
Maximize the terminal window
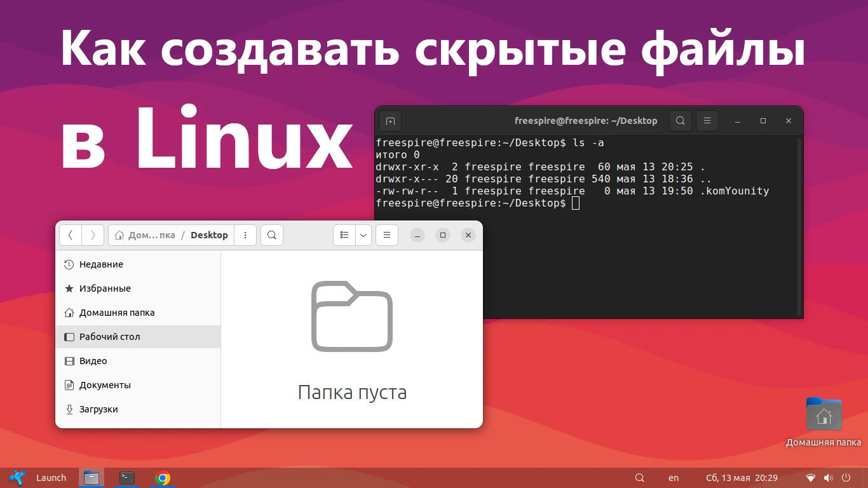pyautogui.click(x=763, y=121)
